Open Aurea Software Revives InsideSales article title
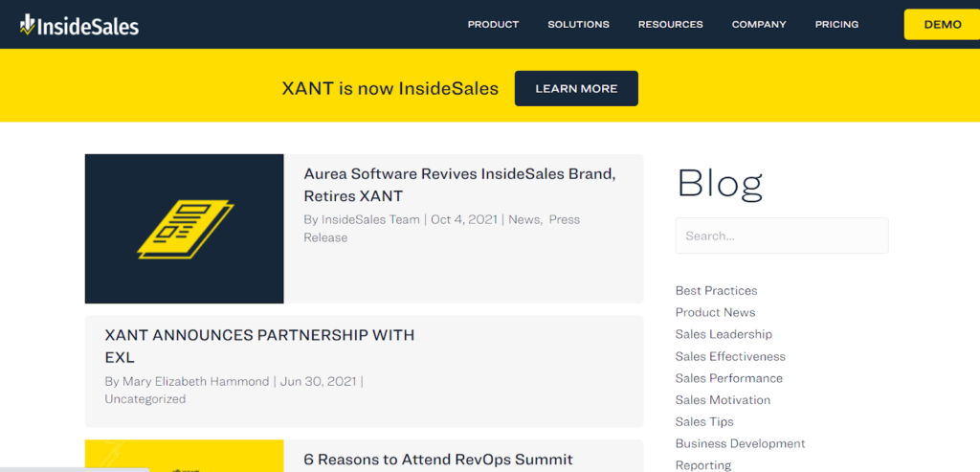Screen dimensions: 980x472 pos(459,185)
